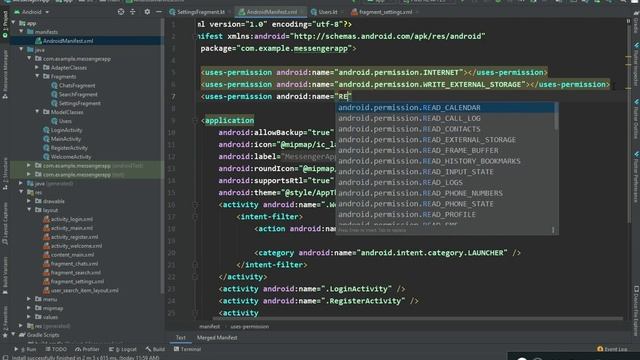The image size is (640, 360).
Task: Choose READ_FRAME_BUFFER permission suggestion
Action: [x=445, y=150]
